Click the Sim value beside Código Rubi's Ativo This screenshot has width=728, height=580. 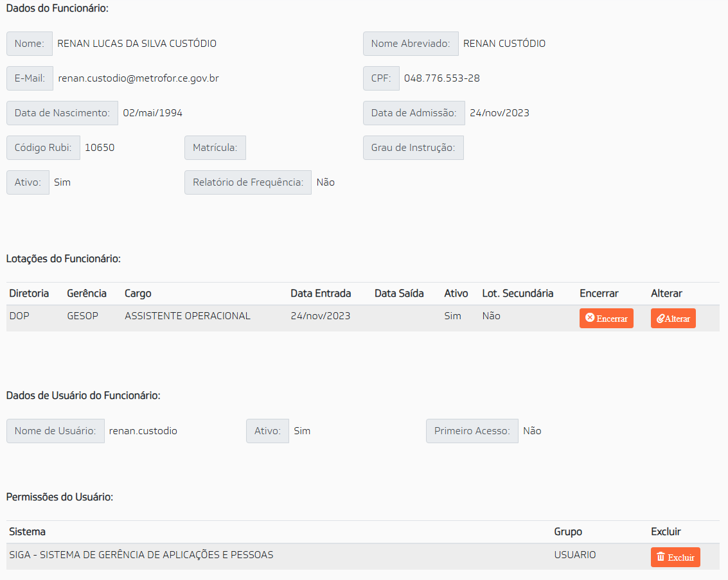[x=62, y=182]
